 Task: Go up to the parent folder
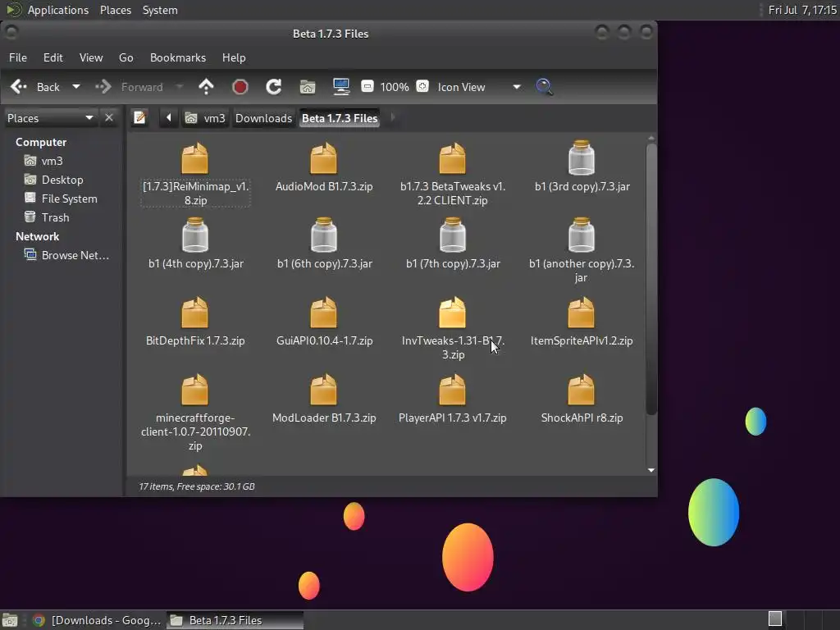point(206,87)
